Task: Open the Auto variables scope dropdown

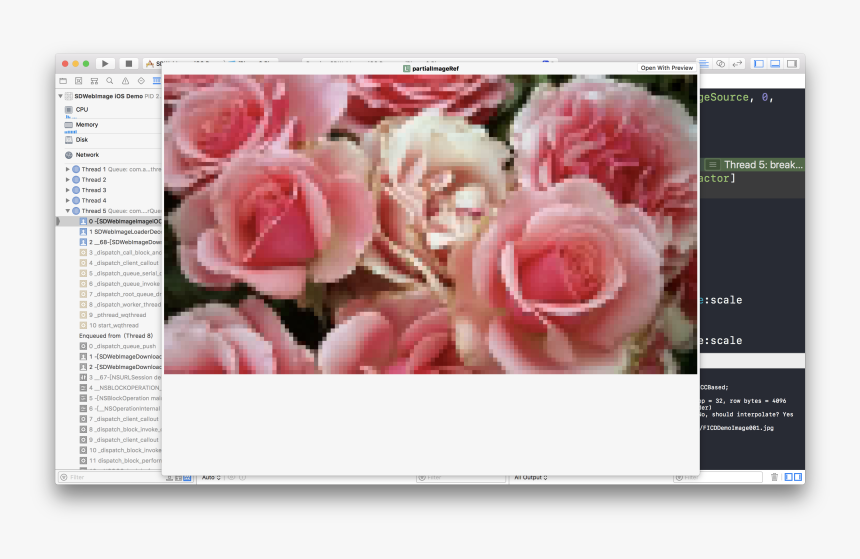Action: pos(211,477)
